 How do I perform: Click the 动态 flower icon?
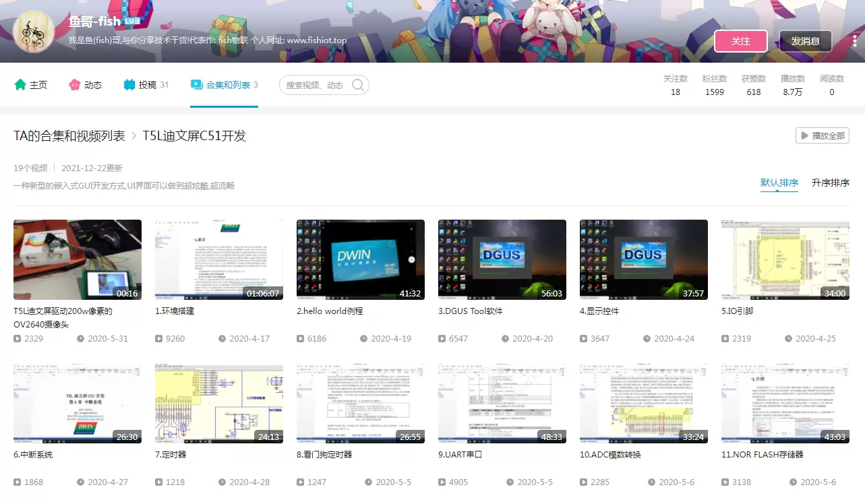point(75,85)
